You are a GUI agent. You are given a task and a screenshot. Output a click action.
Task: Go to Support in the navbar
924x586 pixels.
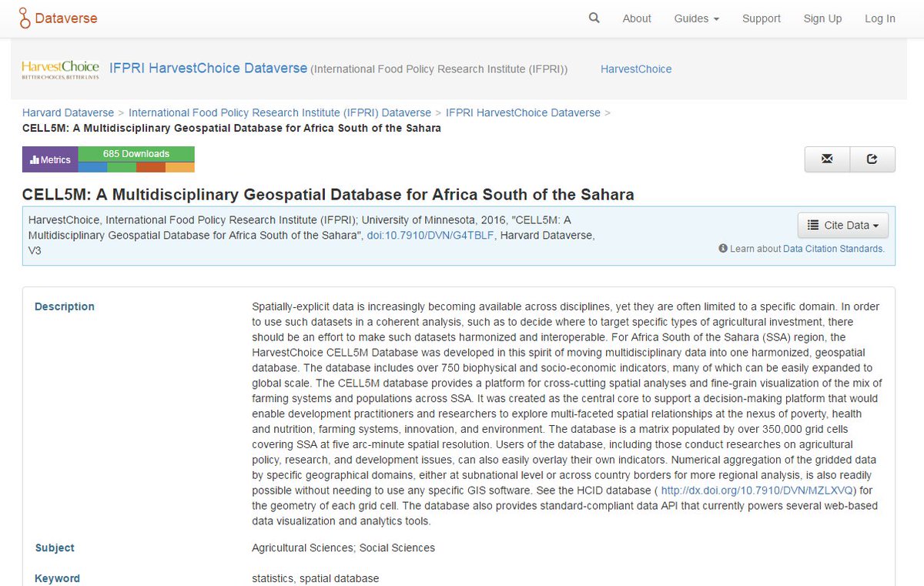point(762,18)
